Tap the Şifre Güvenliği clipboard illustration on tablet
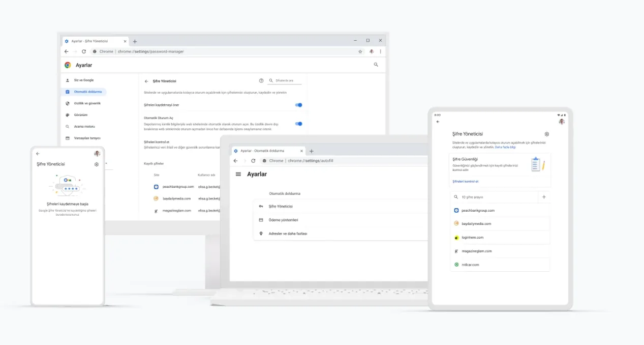Viewport: 644px width, 345px height. click(538, 164)
